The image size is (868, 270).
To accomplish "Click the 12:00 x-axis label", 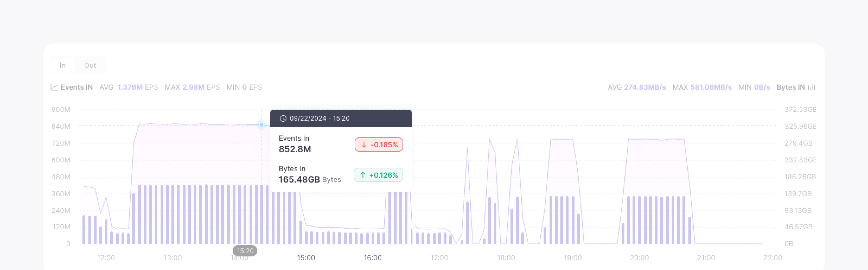I will 106,258.
